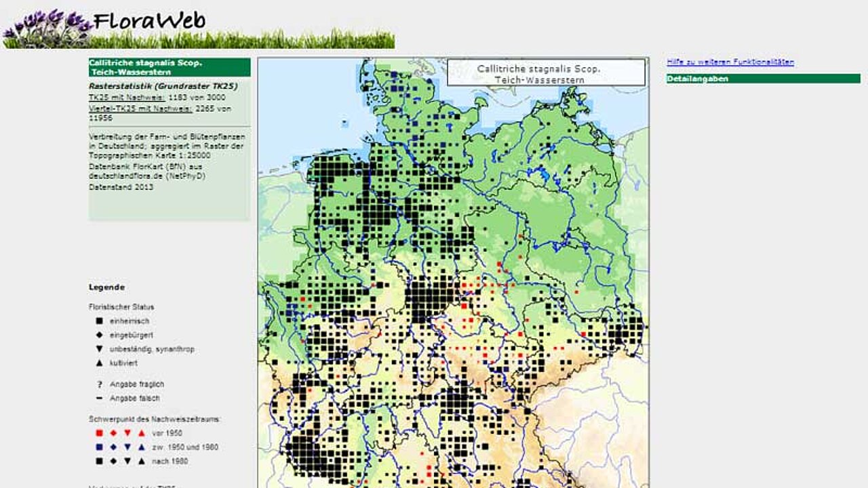This screenshot has height=488, width=868.
Task: Click the 'Floristischer Status' label
Action: point(121,307)
